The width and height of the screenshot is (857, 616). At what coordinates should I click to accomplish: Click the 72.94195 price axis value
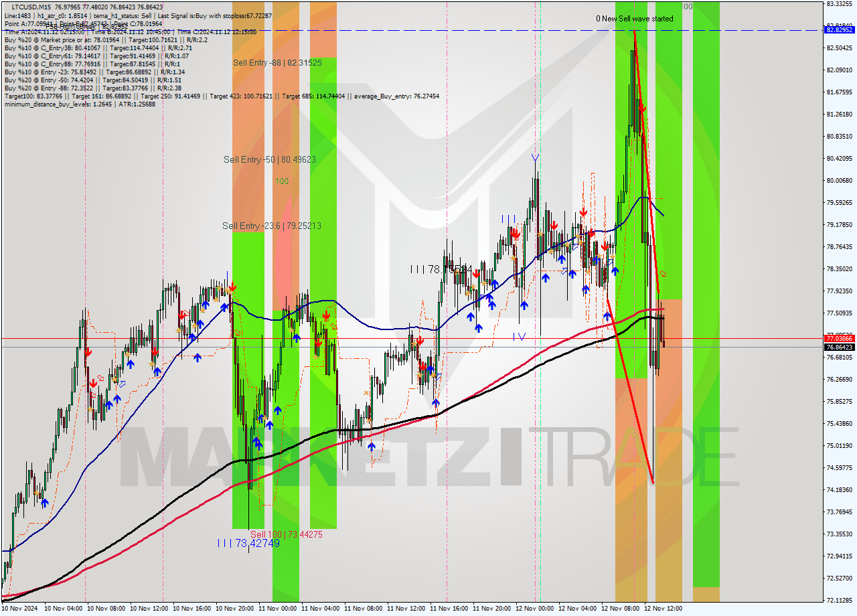point(839,556)
